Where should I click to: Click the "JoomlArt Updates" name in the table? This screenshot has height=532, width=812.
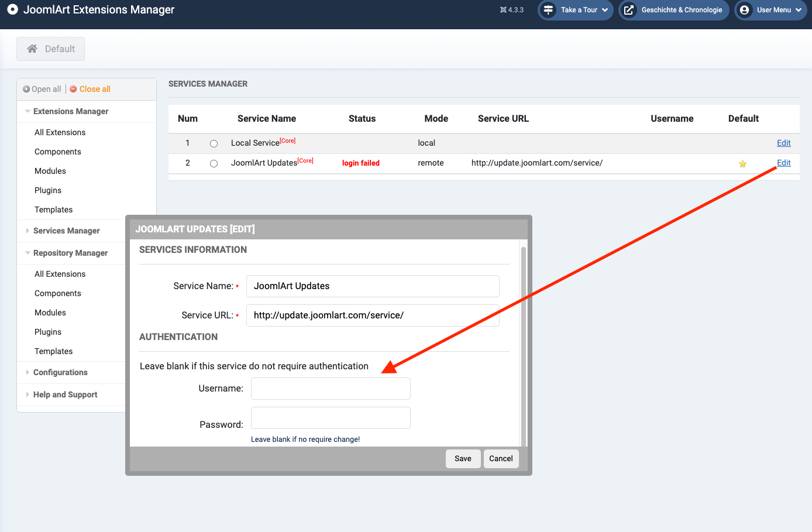264,163
